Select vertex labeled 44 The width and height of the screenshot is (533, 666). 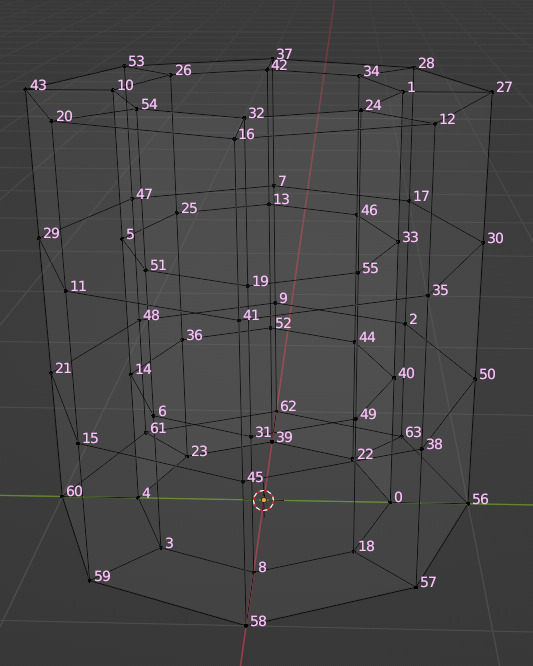(x=355, y=341)
